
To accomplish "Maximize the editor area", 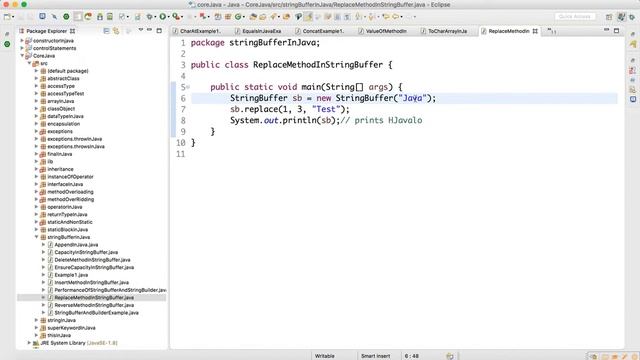I will pos(616,31).
